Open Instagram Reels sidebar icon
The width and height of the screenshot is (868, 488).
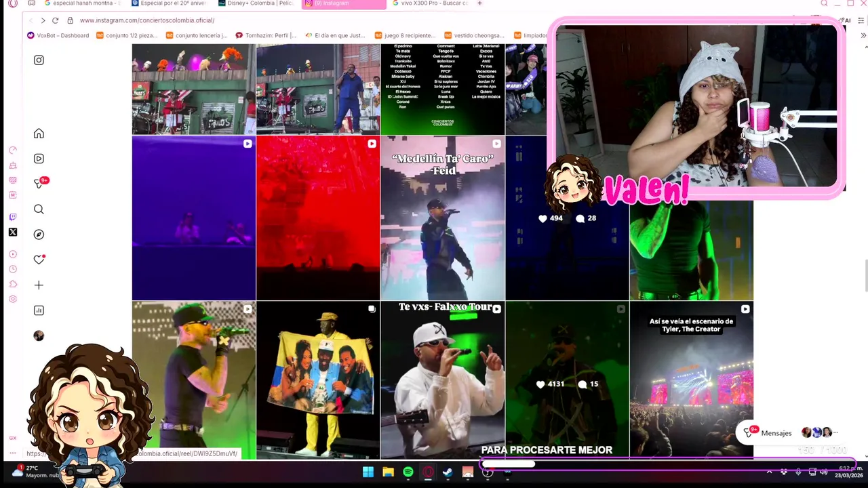click(x=39, y=159)
